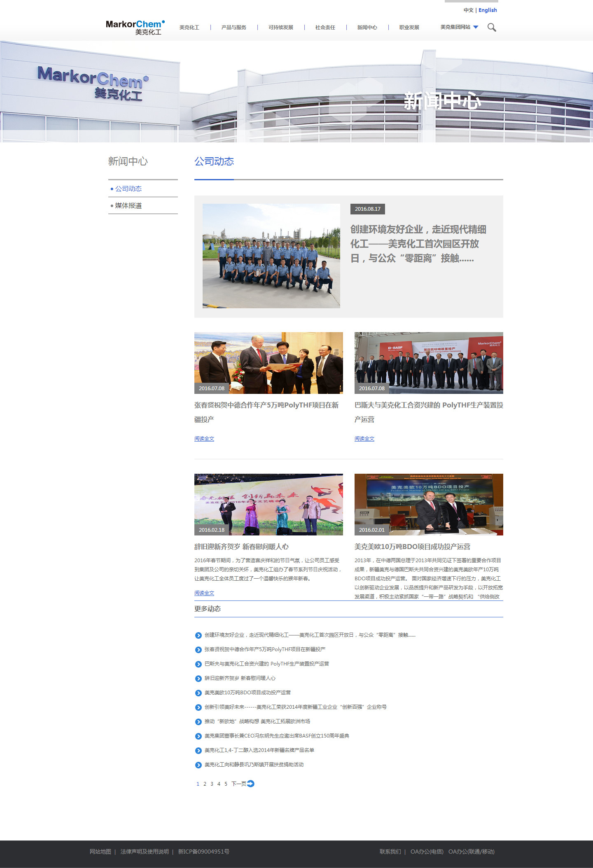Image resolution: width=593 pixels, height=868 pixels.
Task: Open the 社会责任 navigation menu
Action: [325, 28]
